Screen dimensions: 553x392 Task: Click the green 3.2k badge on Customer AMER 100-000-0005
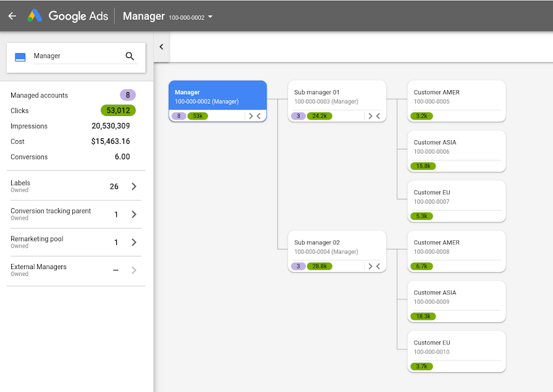coord(421,116)
